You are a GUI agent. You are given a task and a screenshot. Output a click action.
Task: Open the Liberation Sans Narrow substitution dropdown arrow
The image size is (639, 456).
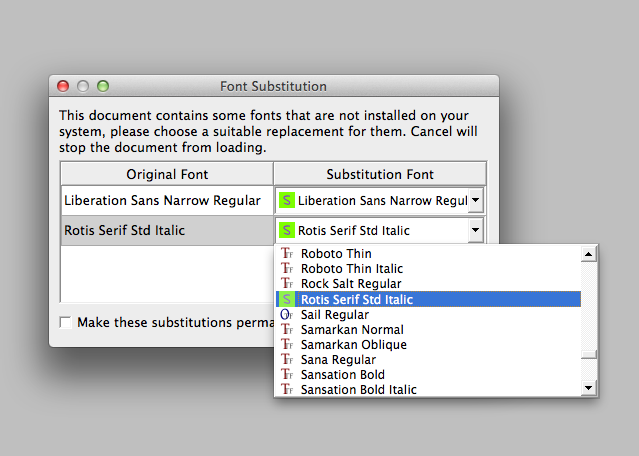click(x=475, y=200)
